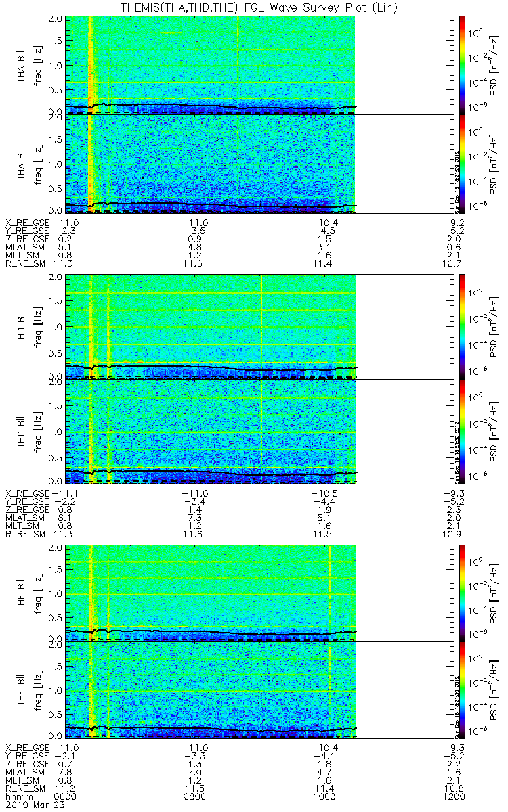Click the MLAT_SM value '8.1' under THD
Viewport: 508px width, 812px height.
coord(66,518)
